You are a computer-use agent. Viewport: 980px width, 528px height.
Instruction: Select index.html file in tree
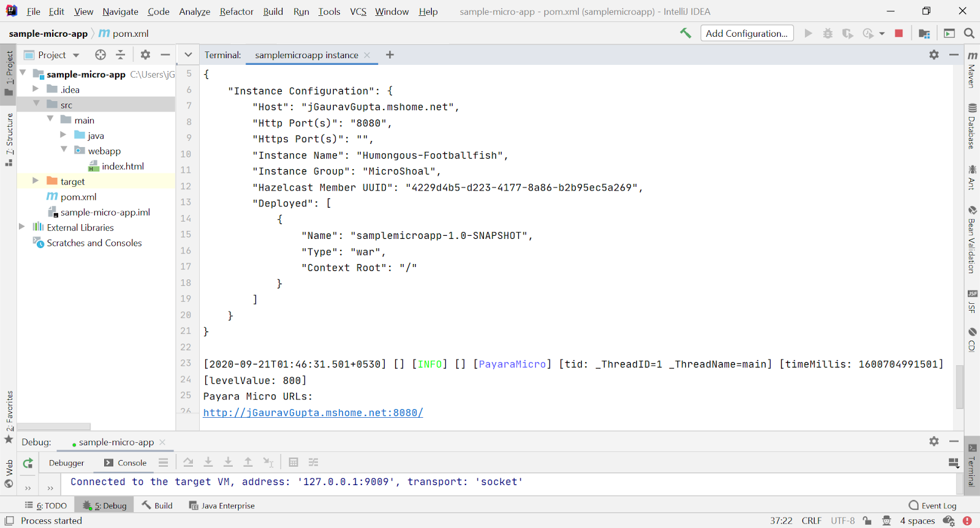116,166
